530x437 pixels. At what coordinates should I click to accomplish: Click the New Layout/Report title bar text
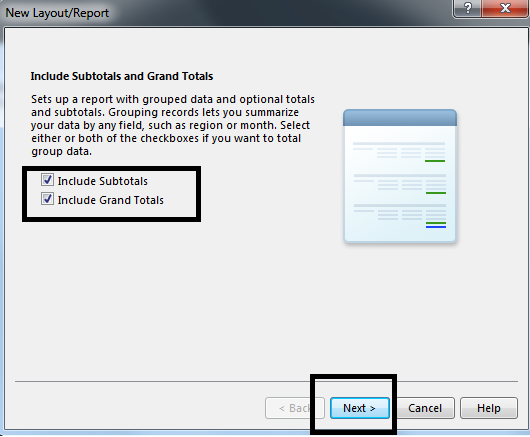57,13
